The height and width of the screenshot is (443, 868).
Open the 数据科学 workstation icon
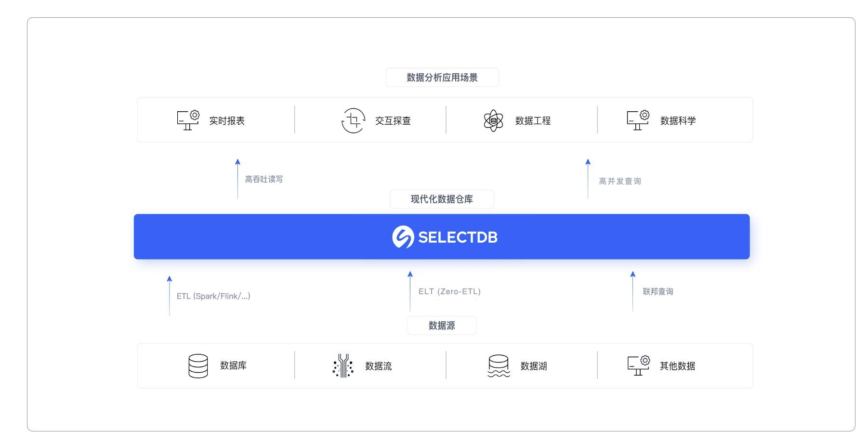tap(637, 120)
